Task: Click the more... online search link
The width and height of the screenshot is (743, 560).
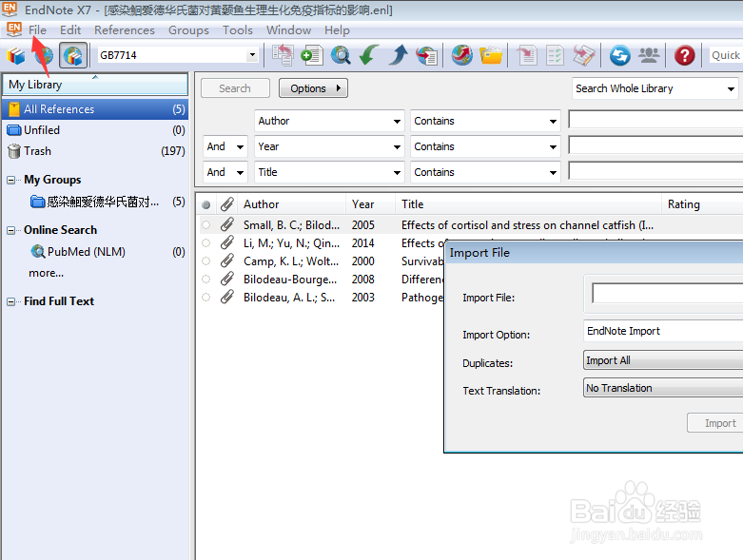Action: [46, 273]
